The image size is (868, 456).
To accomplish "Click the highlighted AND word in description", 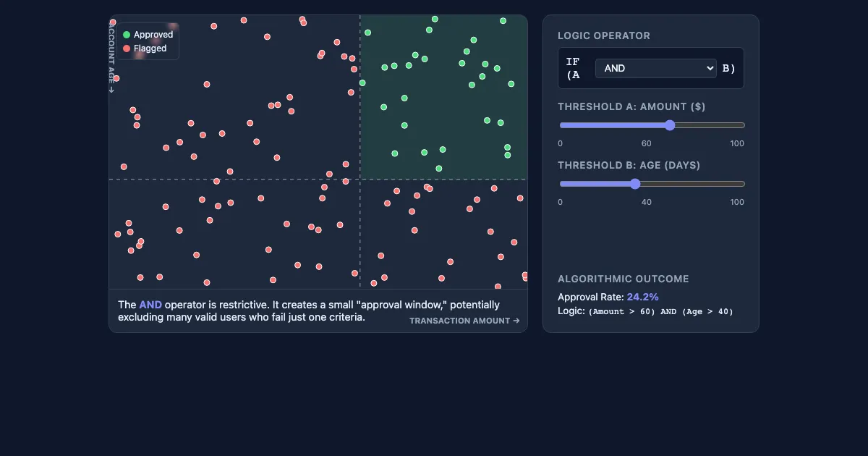I will [x=150, y=305].
